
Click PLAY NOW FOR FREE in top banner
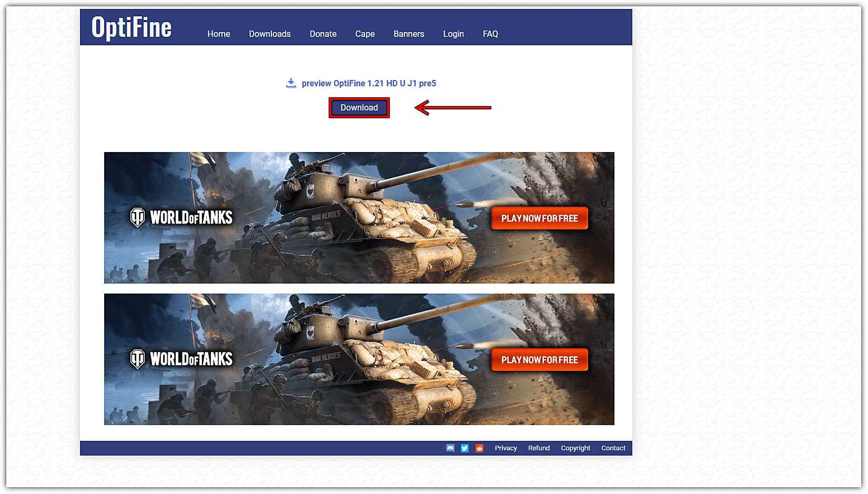540,218
